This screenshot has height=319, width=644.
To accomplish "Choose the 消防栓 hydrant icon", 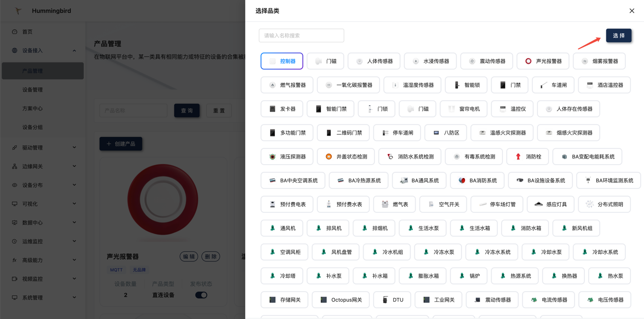I will (x=518, y=157).
